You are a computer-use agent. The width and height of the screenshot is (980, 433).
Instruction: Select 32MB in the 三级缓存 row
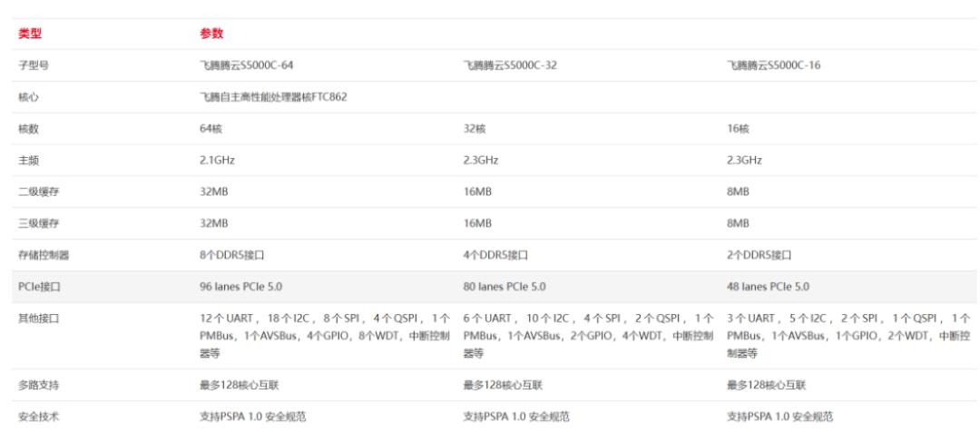click(x=214, y=223)
